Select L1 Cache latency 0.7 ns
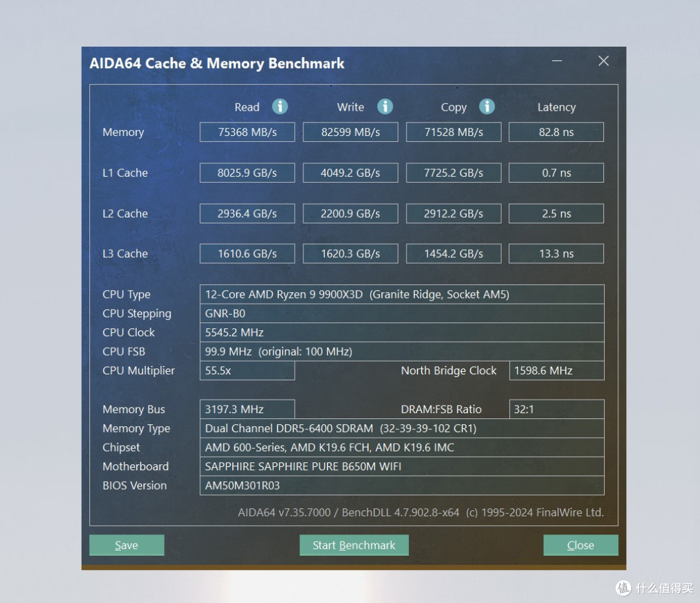The width and height of the screenshot is (700, 603). [x=556, y=172]
